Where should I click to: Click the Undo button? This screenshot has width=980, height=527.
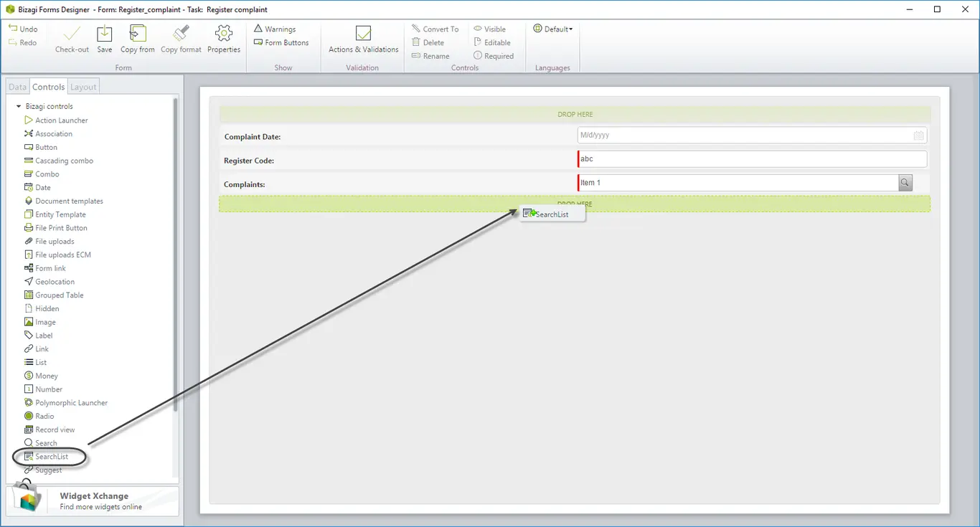tap(23, 29)
